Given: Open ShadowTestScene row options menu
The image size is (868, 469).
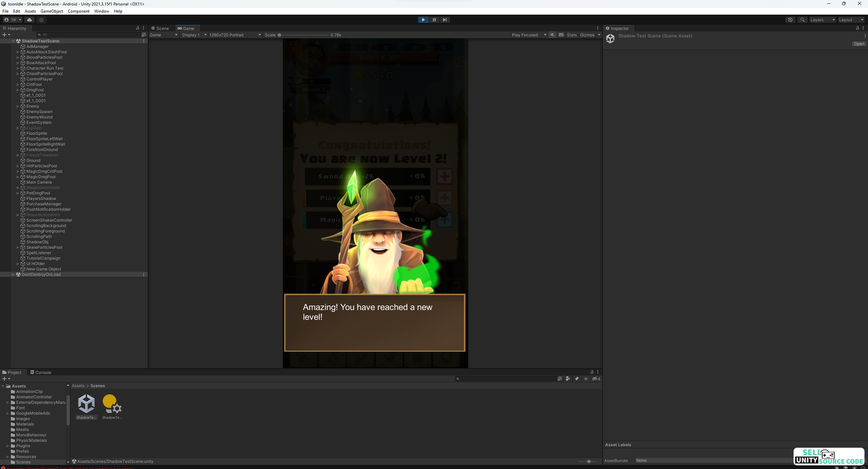Looking at the screenshot, I should point(144,41).
